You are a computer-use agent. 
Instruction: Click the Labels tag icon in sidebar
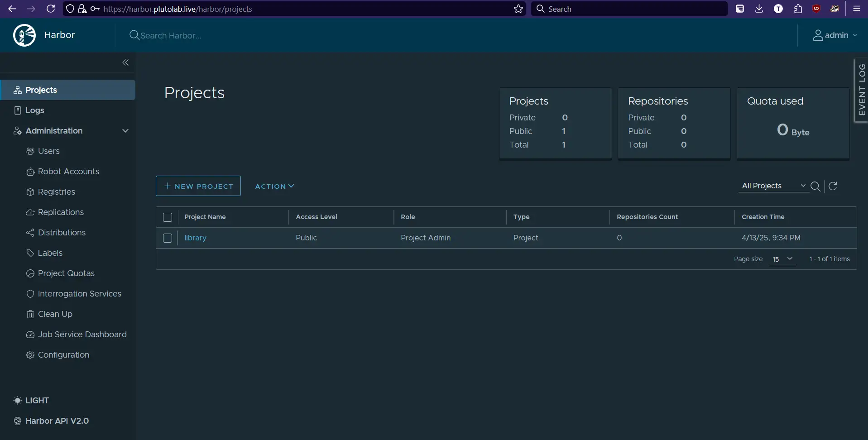click(30, 253)
